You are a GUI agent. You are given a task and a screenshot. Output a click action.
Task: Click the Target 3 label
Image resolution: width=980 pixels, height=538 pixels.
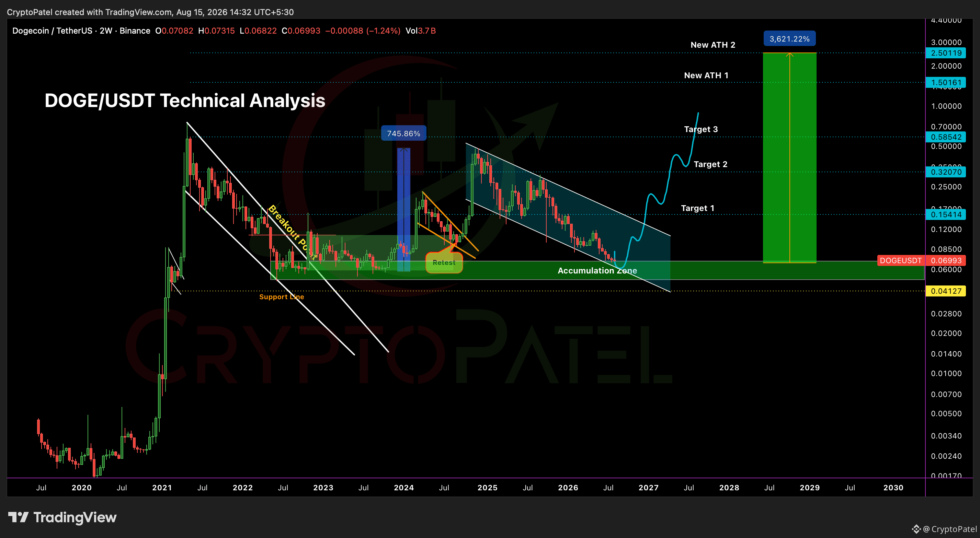click(x=701, y=129)
